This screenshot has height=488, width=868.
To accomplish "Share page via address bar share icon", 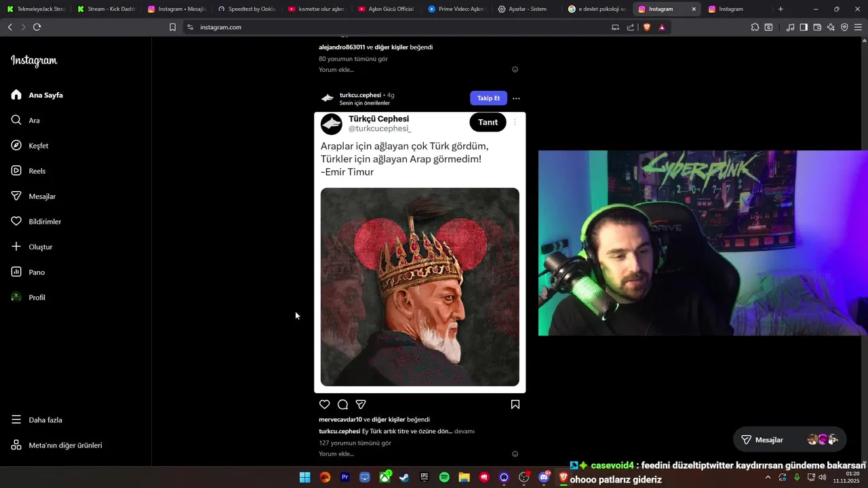I will [x=631, y=27].
